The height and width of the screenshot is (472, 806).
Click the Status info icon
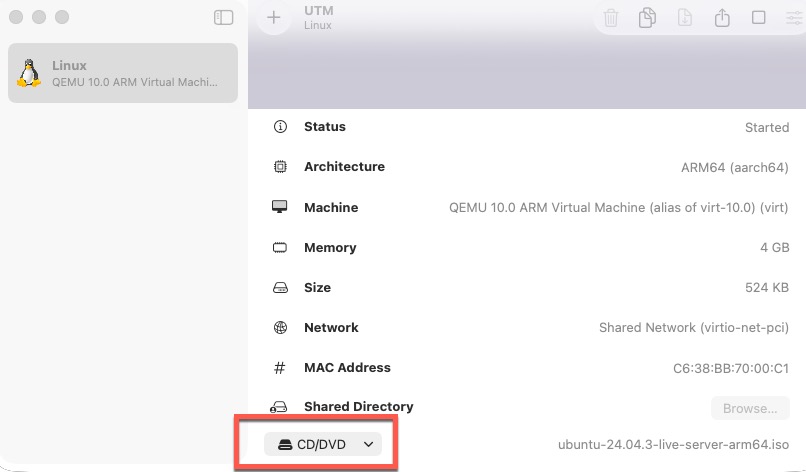click(280, 126)
